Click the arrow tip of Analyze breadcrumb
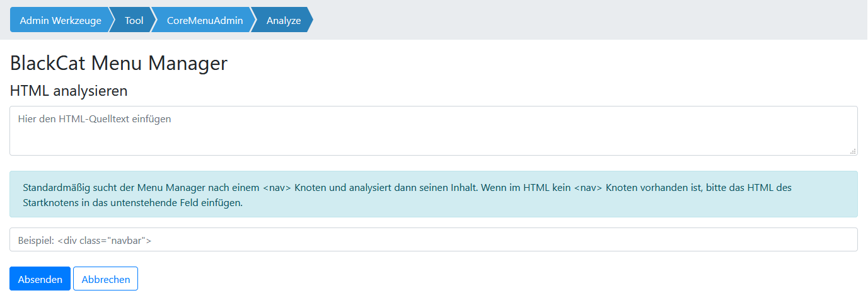Image resolution: width=868 pixels, height=305 pixels. [309, 20]
